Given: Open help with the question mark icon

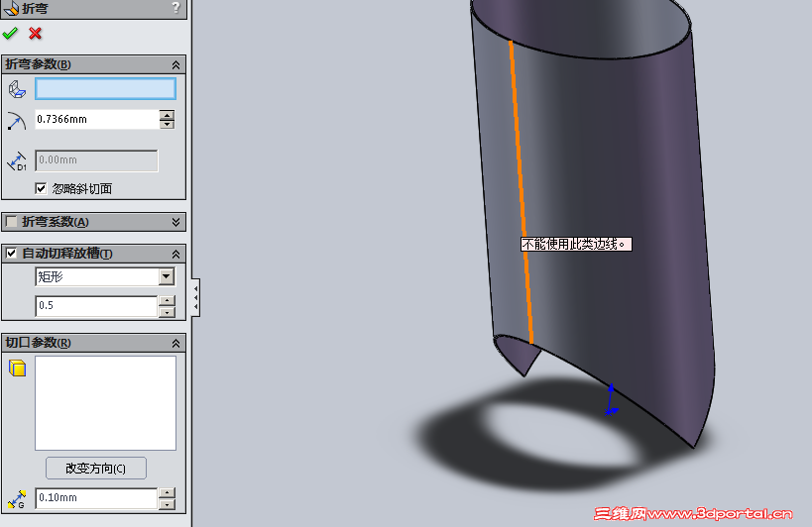Looking at the screenshot, I should (176, 7).
